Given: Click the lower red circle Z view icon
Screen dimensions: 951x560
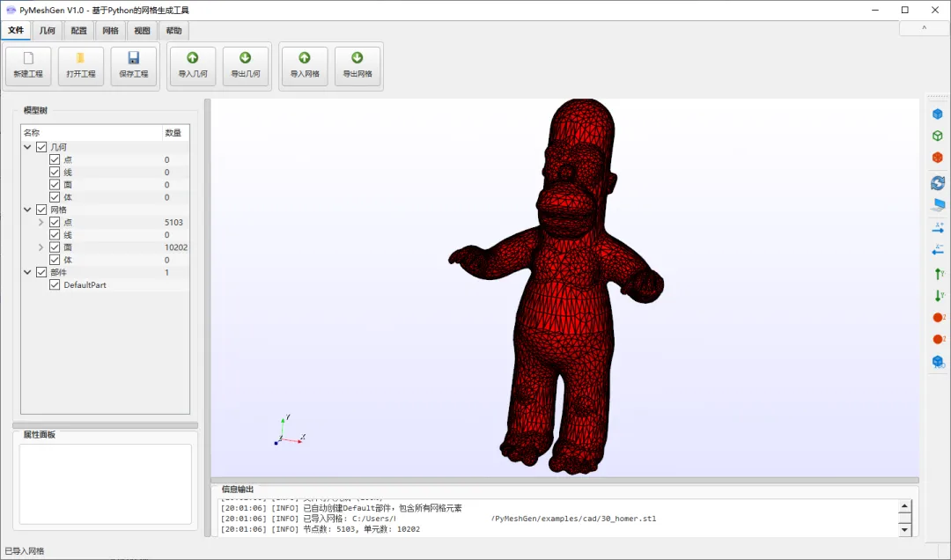Looking at the screenshot, I should point(939,339).
